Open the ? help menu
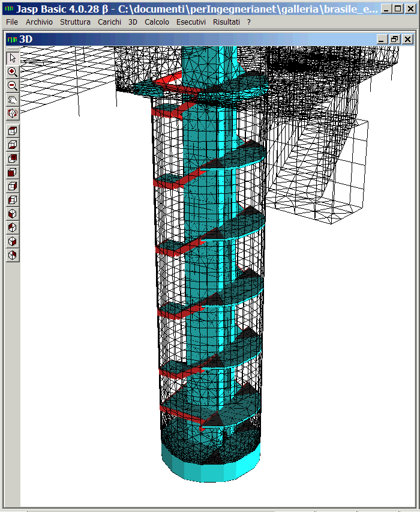Screen dimensions: 420x512 tap(248, 22)
